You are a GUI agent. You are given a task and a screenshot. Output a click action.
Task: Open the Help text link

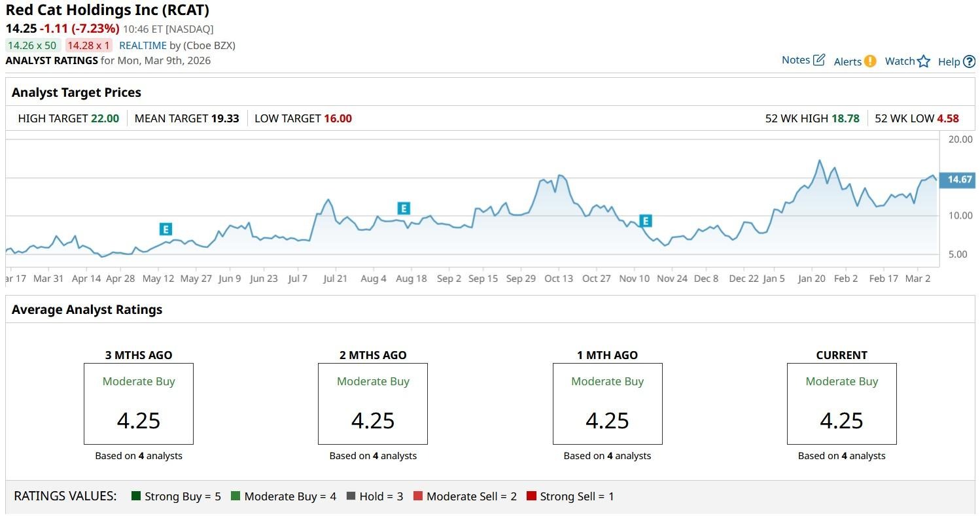tap(949, 61)
